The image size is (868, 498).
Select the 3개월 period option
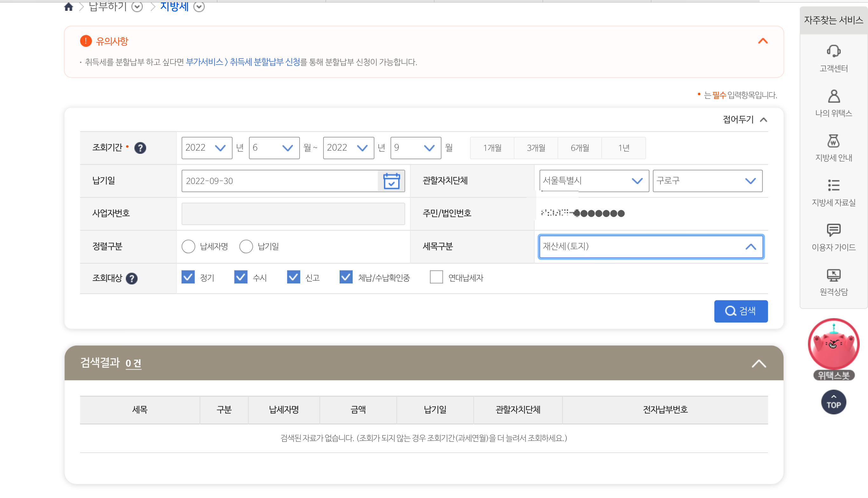pyautogui.click(x=536, y=148)
